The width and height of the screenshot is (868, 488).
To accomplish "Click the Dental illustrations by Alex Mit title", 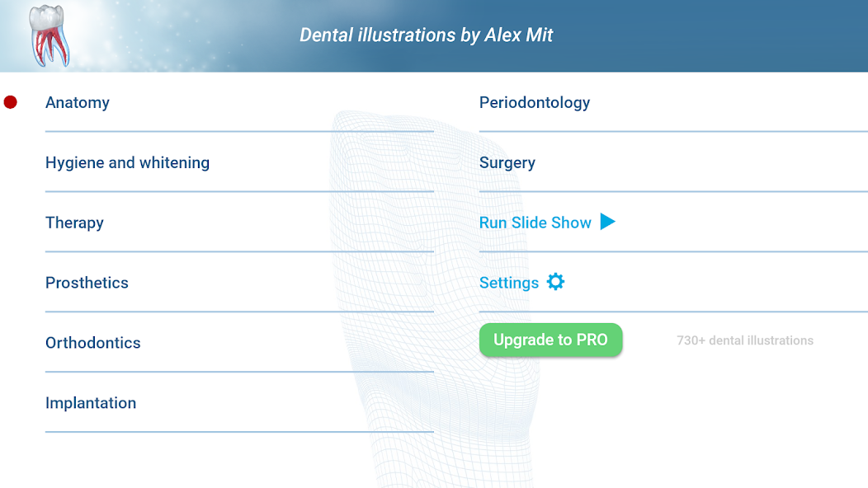I will (x=427, y=35).
